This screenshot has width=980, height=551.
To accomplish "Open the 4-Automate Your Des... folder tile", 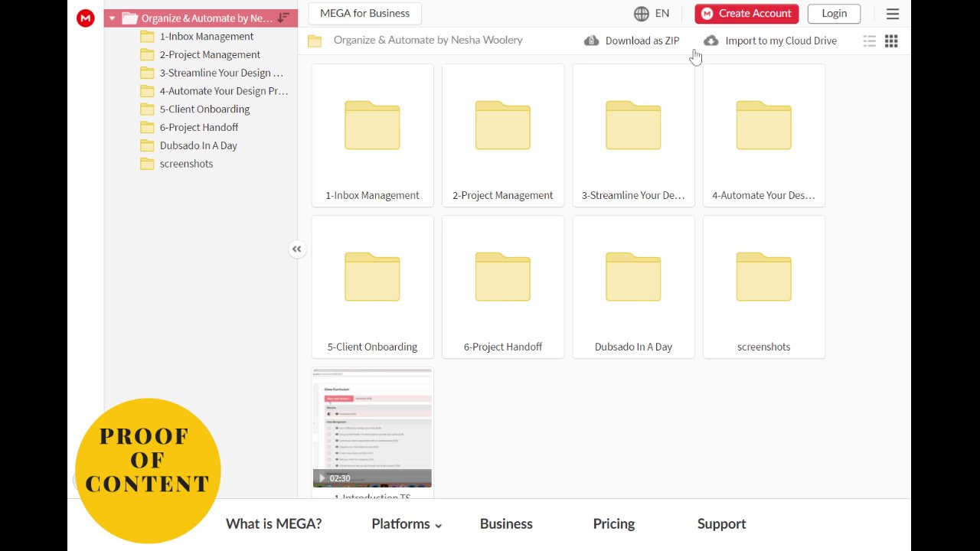I will (x=764, y=135).
